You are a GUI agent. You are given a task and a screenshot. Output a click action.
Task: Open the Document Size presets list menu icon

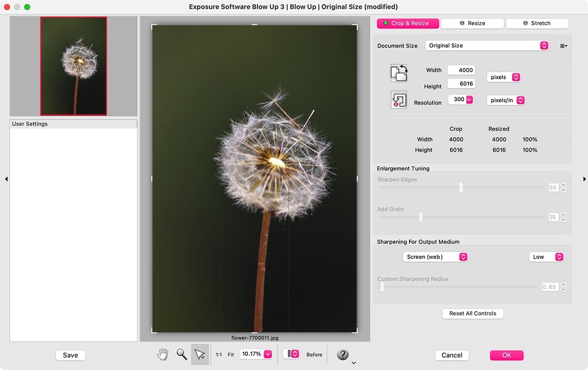563,46
